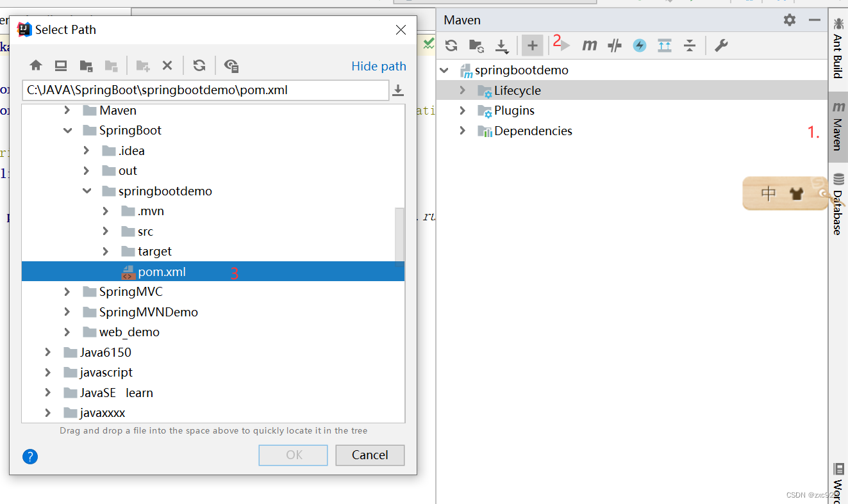Expand the Java6150 folder node

48,352
